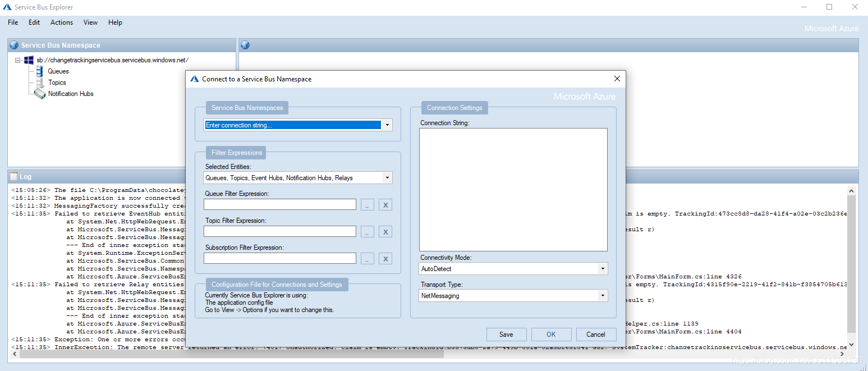Click the Topics icon in the tree

pos(40,83)
